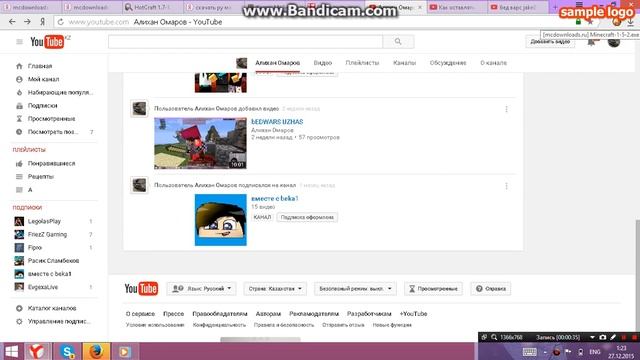Viewport: 640px width, 360px height.
Task: Click the search magnifier button
Action: (x=398, y=42)
